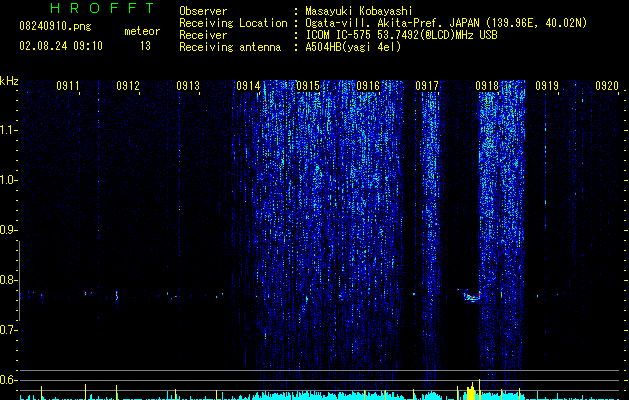Click the 'Receiver' field label

click(203, 35)
